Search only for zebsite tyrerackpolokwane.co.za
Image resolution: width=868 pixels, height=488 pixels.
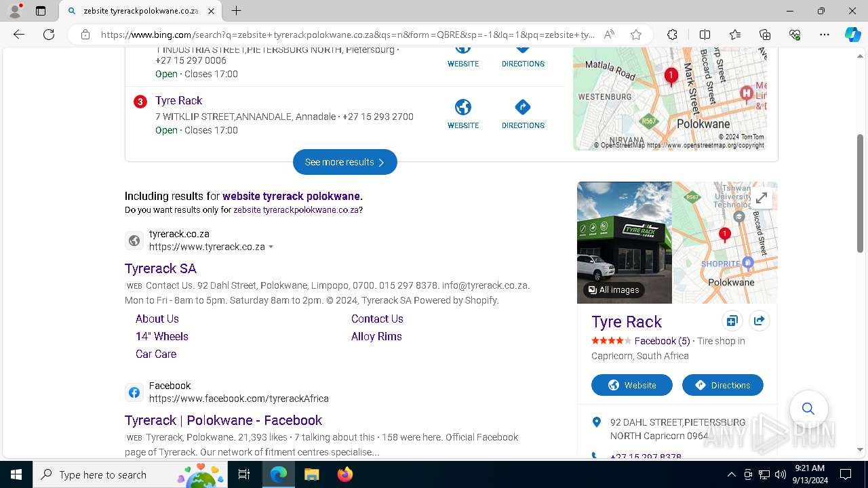[296, 210]
